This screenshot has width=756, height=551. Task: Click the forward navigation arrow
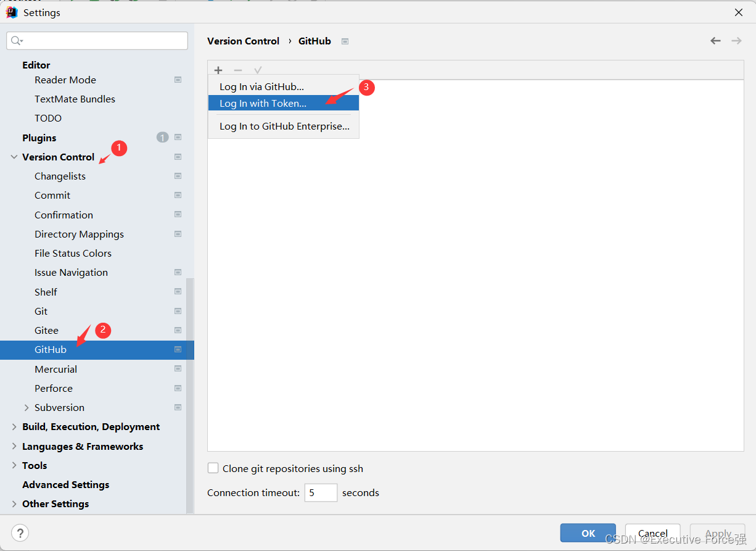[736, 41]
